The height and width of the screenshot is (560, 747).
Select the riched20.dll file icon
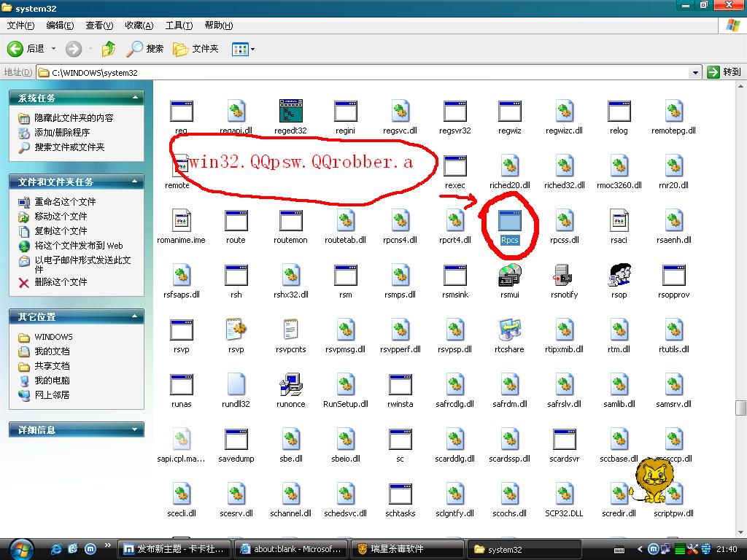pyautogui.click(x=509, y=166)
